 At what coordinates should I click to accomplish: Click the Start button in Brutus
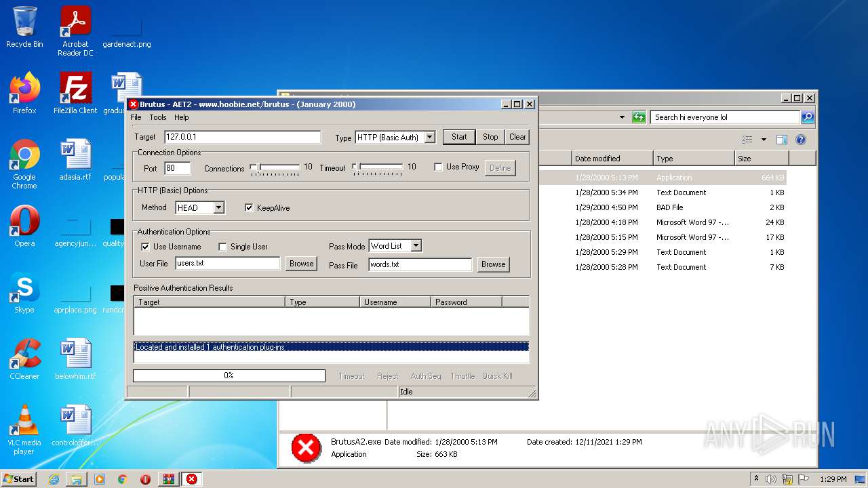pyautogui.click(x=459, y=137)
